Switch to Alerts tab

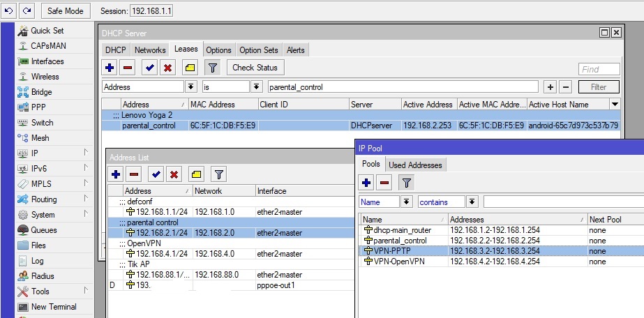296,50
